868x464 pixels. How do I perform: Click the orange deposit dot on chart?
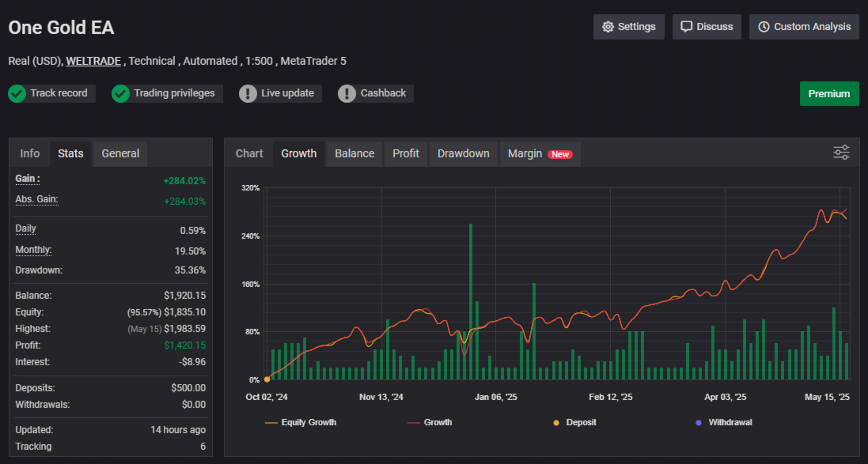click(x=267, y=379)
